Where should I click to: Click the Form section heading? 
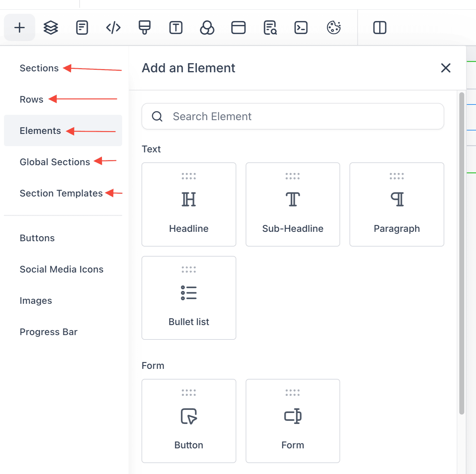(x=153, y=365)
